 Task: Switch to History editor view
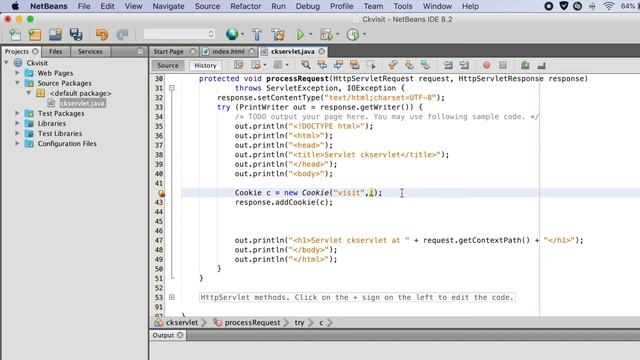pos(205,65)
